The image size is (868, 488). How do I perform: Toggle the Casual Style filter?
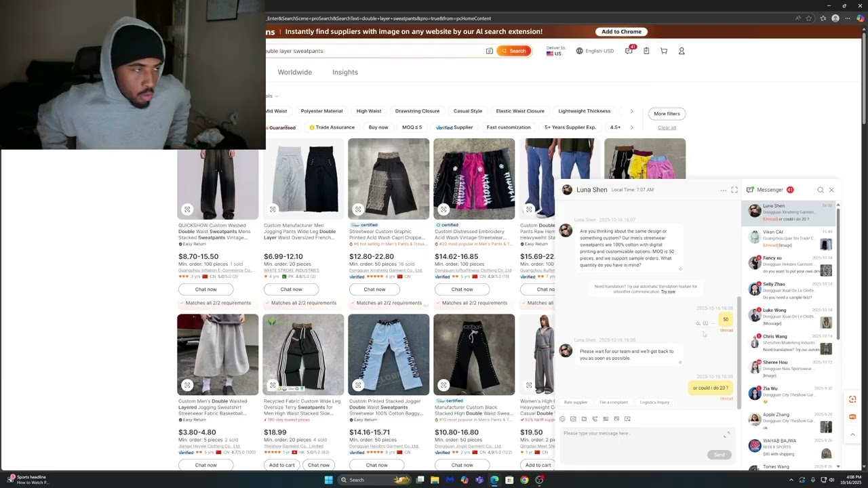click(468, 111)
